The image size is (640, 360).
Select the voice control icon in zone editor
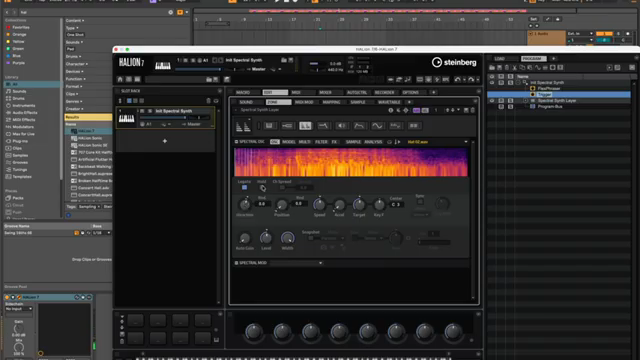coord(269,126)
